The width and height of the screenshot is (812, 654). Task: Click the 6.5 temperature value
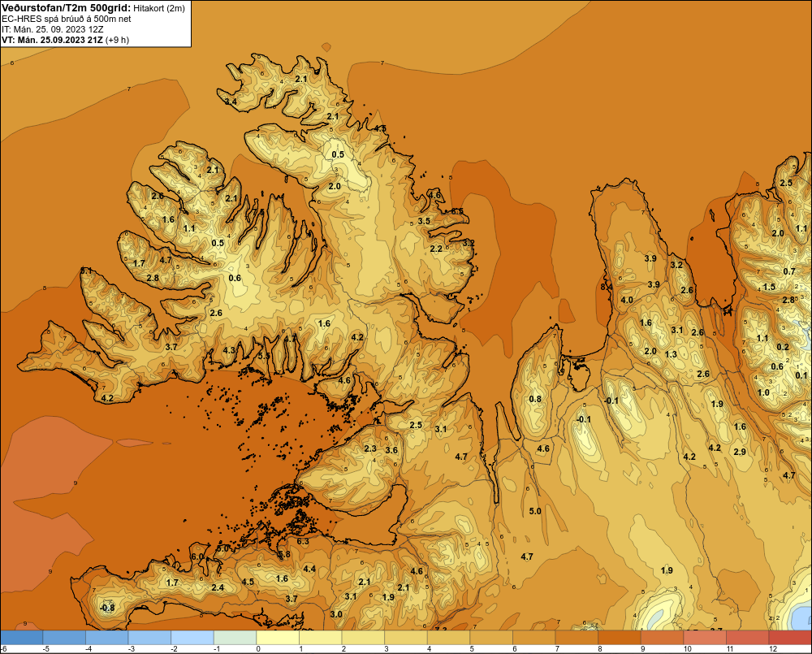pos(457,211)
